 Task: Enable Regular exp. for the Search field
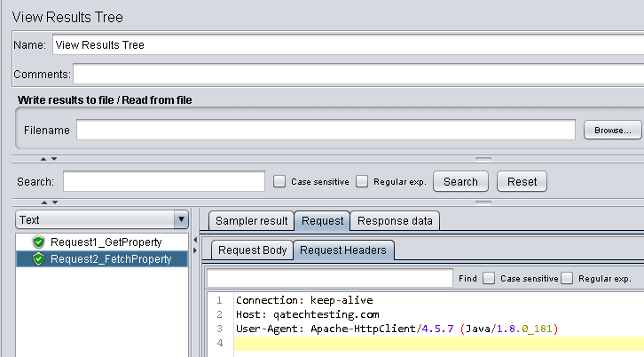[x=362, y=181]
